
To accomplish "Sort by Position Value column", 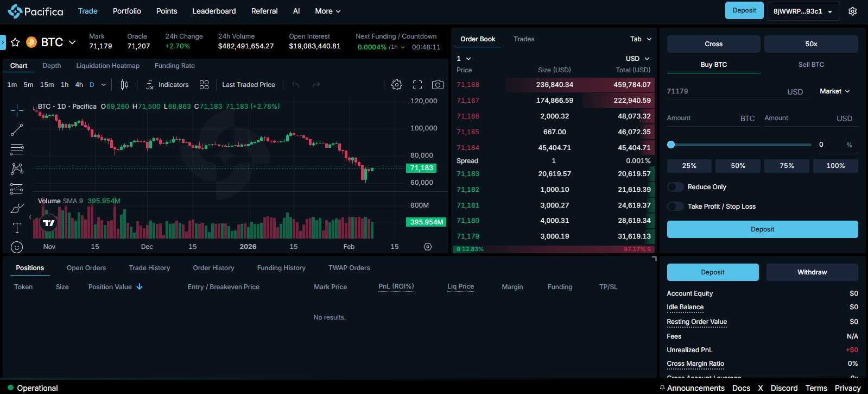I will [116, 287].
